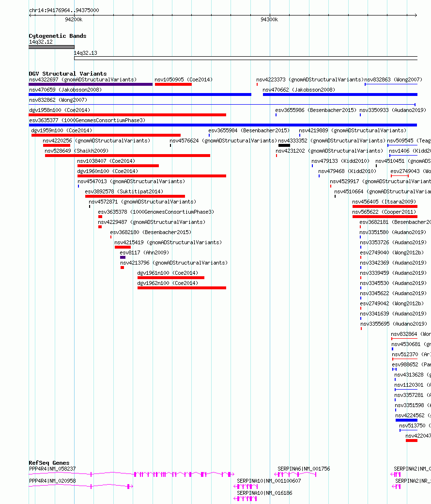Click the RefSeq Genes track title

tap(49, 463)
